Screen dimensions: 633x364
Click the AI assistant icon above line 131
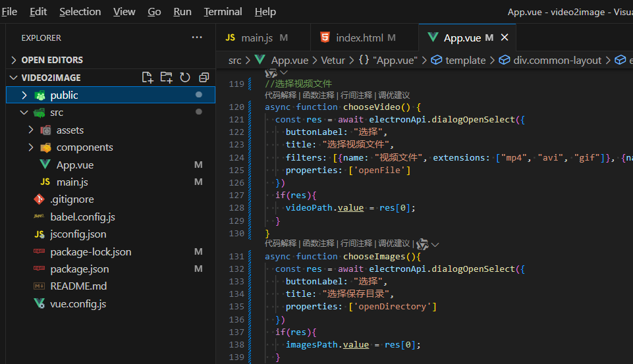[422, 244]
